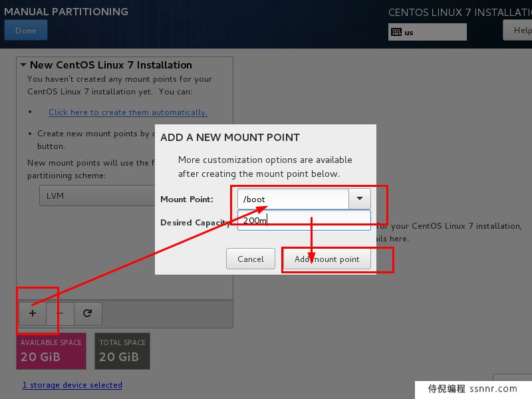Image resolution: width=532 pixels, height=399 pixels.
Task: Click the minus icon to remove mount point
Action: click(60, 313)
